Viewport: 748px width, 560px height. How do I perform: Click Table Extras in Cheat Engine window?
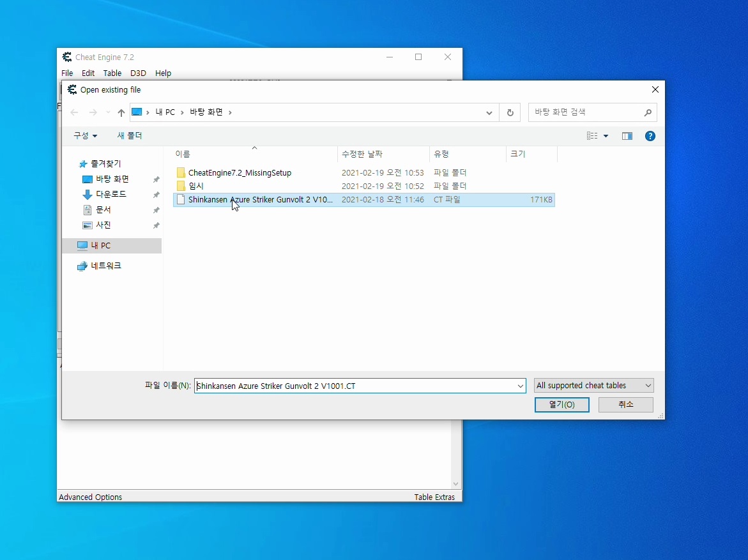(x=434, y=497)
